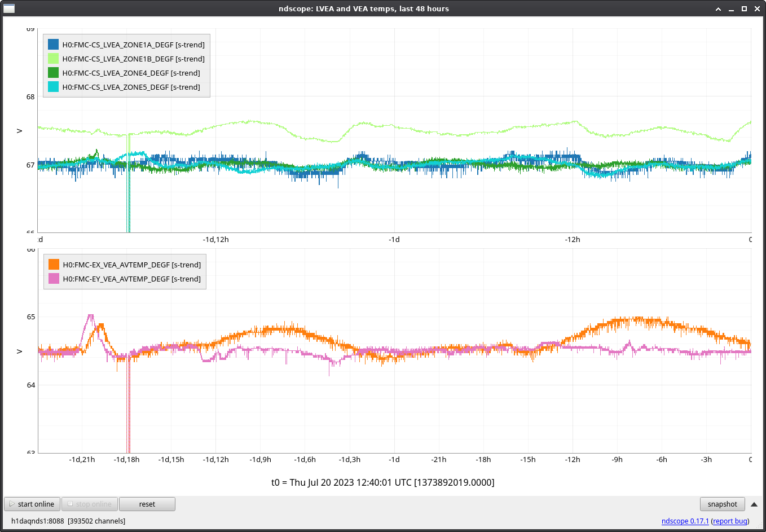Click the t0 timestamp label below plots
Image resolution: width=766 pixels, height=532 pixels.
coord(382,482)
